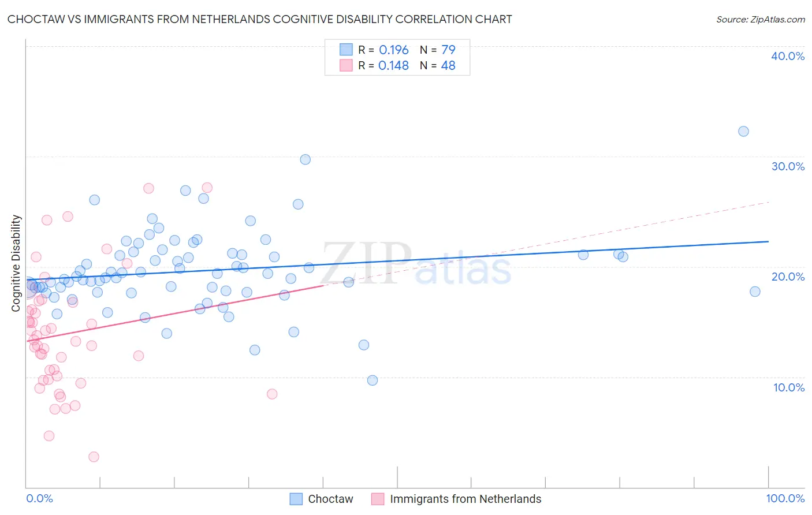The image size is (812, 515).
Task: Click the 100.0% x-axis label
Action: pyautogui.click(x=785, y=498)
